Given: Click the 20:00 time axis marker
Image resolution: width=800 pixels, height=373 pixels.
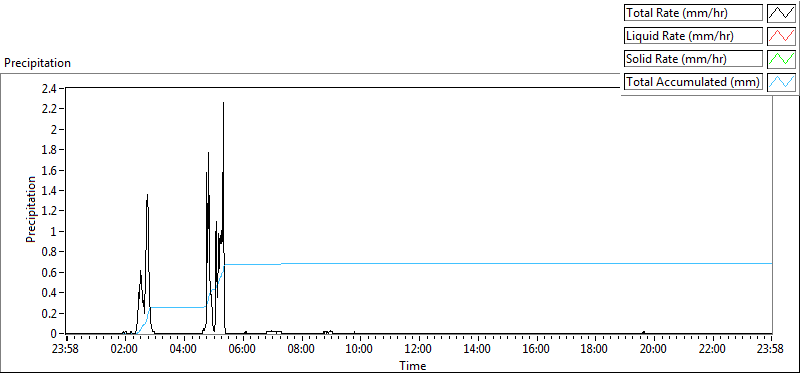Looking at the screenshot, I should [654, 349].
